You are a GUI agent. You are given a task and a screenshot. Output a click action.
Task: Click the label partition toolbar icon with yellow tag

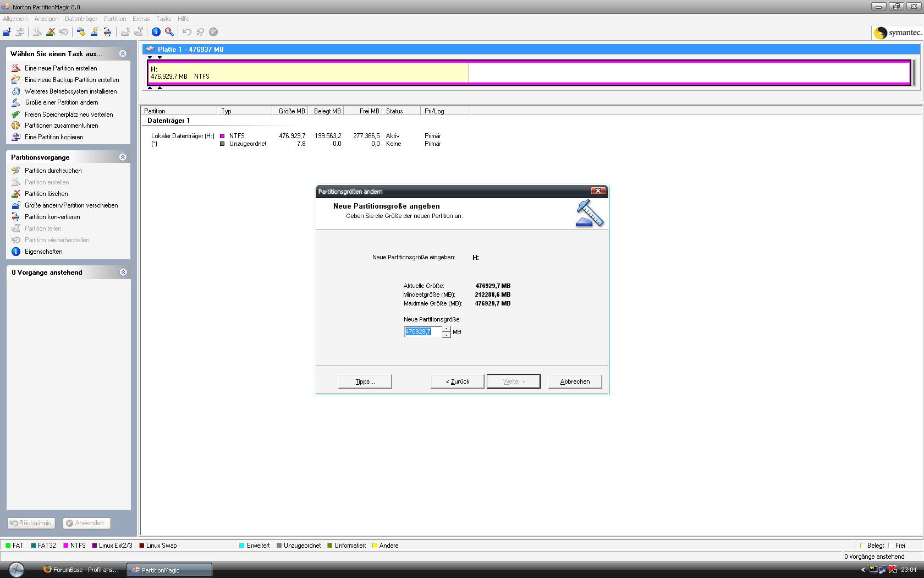click(81, 32)
